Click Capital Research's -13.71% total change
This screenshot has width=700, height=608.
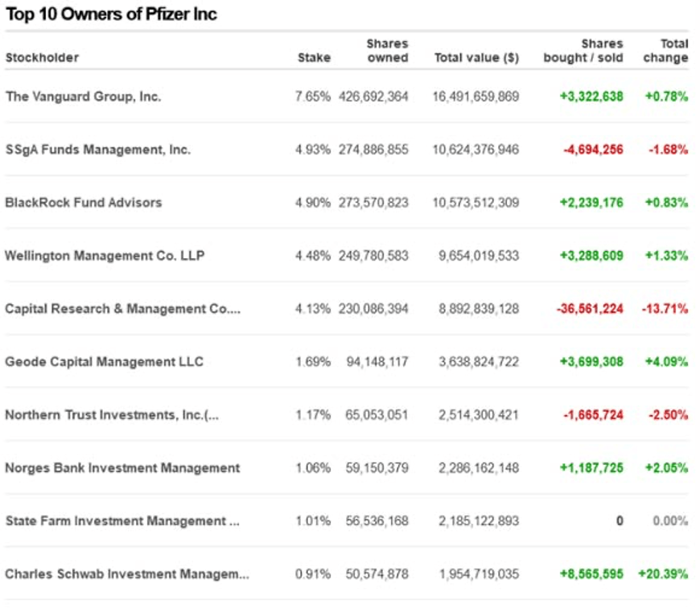(665, 309)
